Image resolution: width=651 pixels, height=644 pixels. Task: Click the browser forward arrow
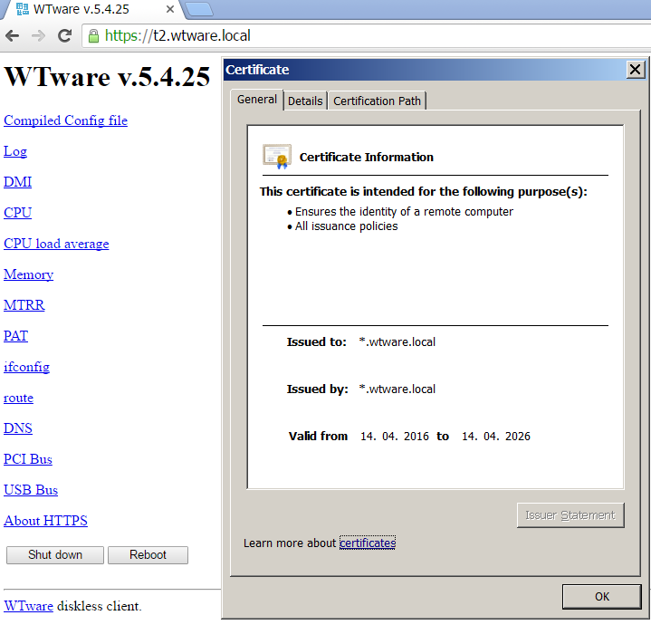[38, 36]
